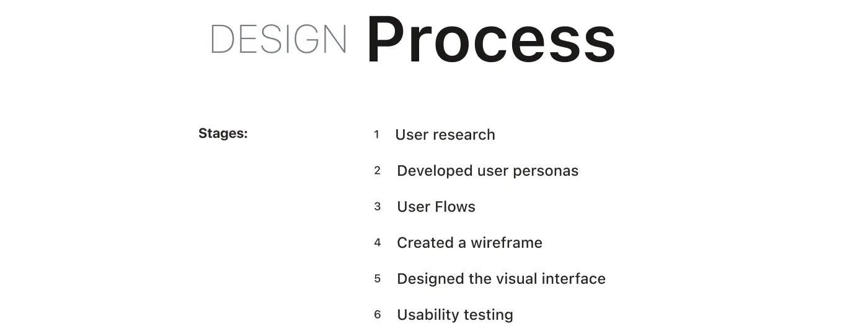Click the black bar on the left
Viewport: 868px width, 326px height.
click(45, 163)
